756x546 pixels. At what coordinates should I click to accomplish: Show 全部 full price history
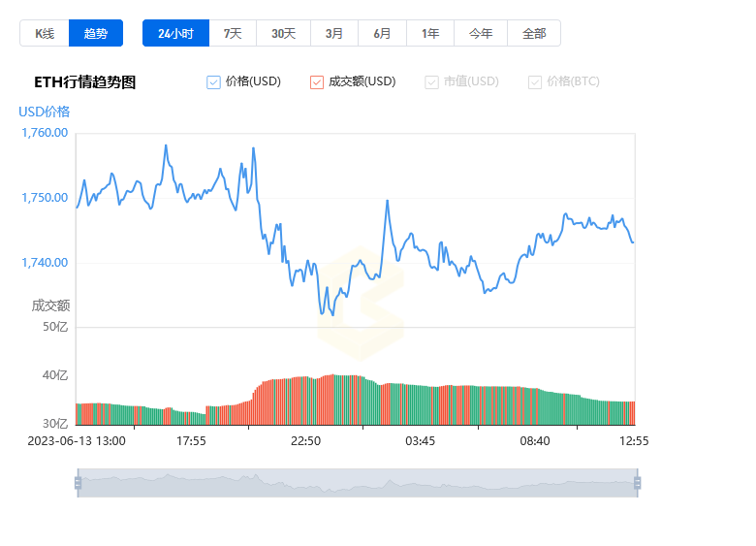534,33
